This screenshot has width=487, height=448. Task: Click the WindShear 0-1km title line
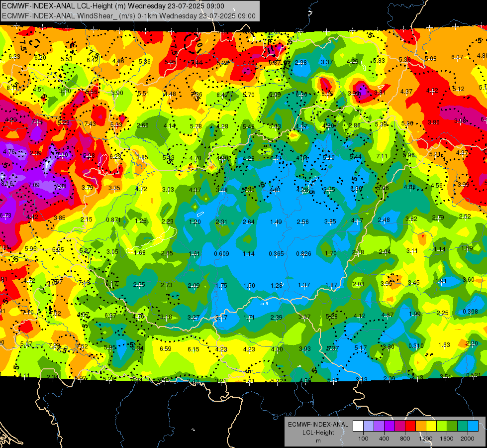coord(128,16)
